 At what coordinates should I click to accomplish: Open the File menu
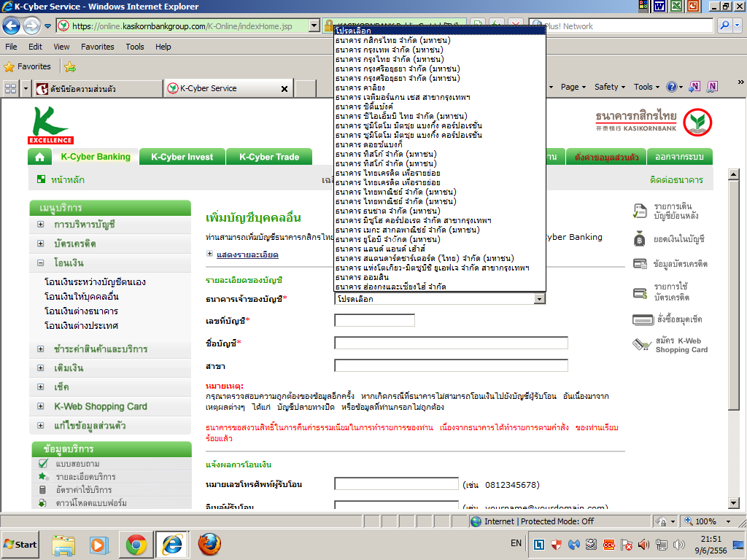(11, 47)
